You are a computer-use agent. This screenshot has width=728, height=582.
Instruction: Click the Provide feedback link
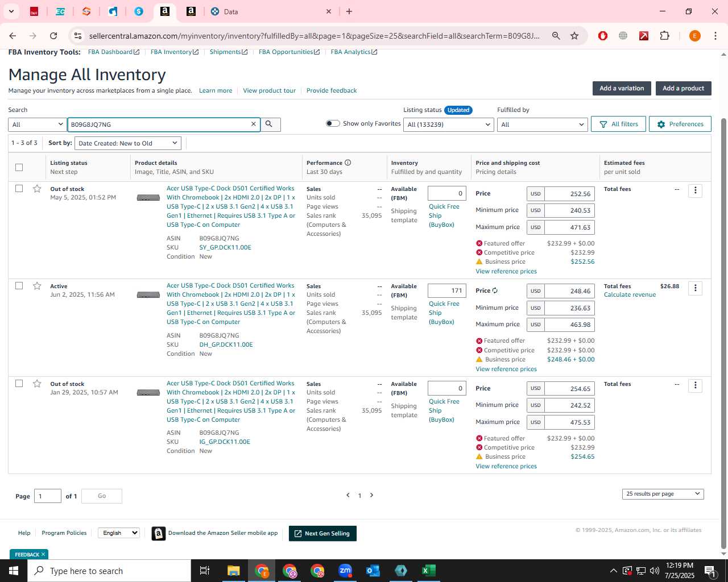pyautogui.click(x=332, y=90)
